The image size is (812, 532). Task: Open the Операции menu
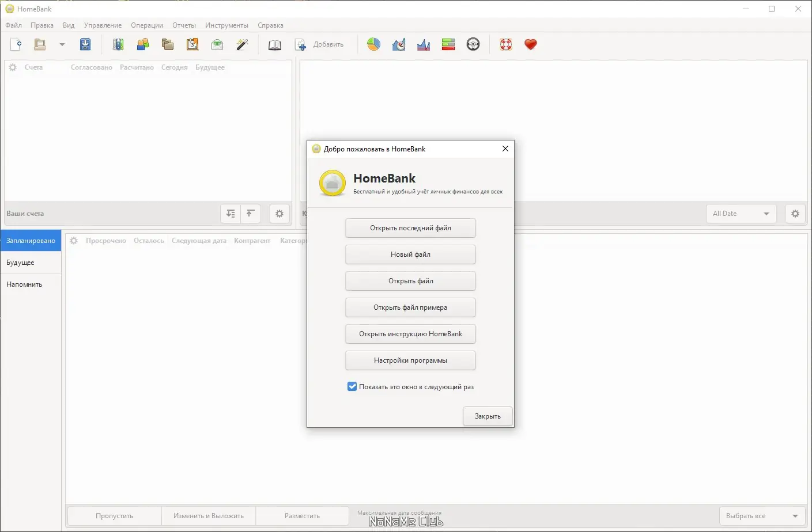[x=147, y=25]
